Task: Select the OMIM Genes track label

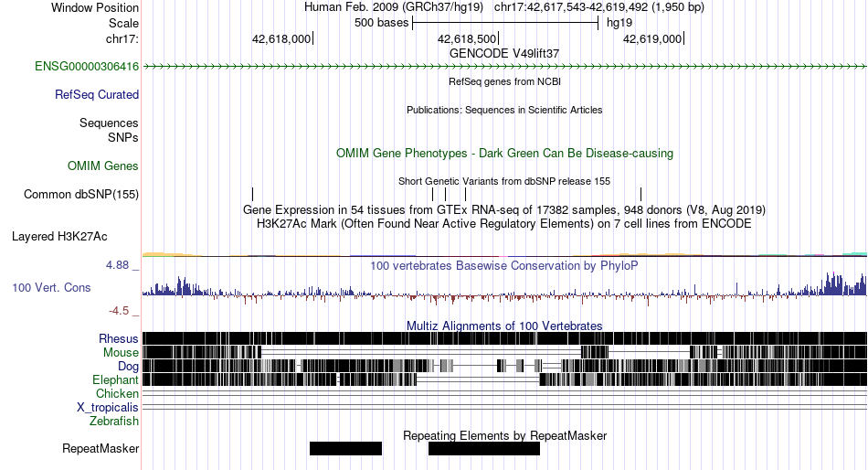Action: pos(103,166)
